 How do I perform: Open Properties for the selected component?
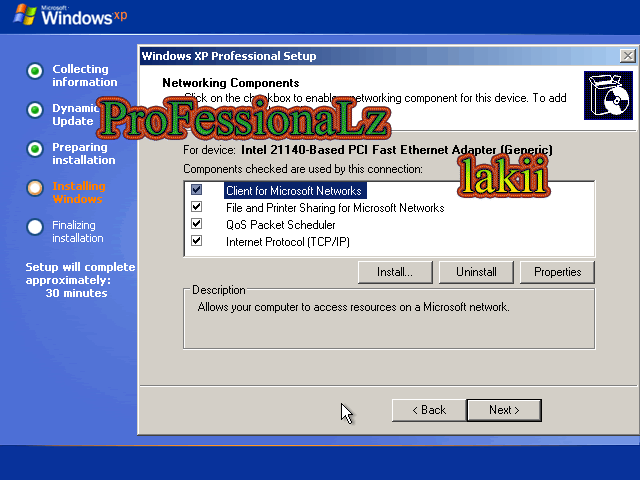coord(557,272)
